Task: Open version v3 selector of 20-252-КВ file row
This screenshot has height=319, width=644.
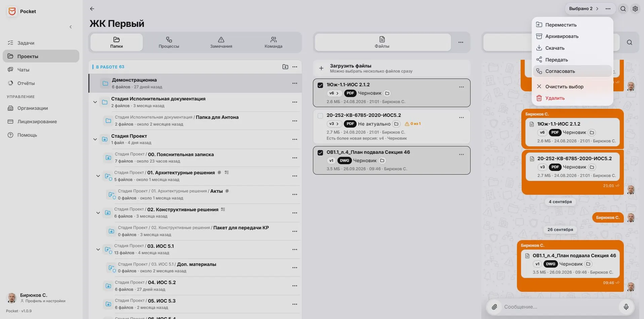Action: (x=334, y=124)
